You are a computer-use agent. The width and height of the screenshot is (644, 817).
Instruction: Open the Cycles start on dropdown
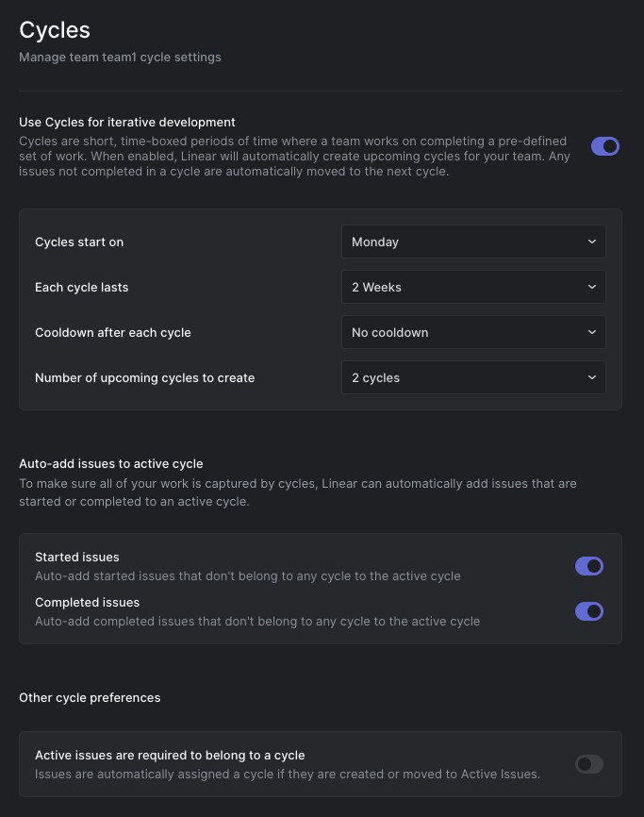click(472, 242)
